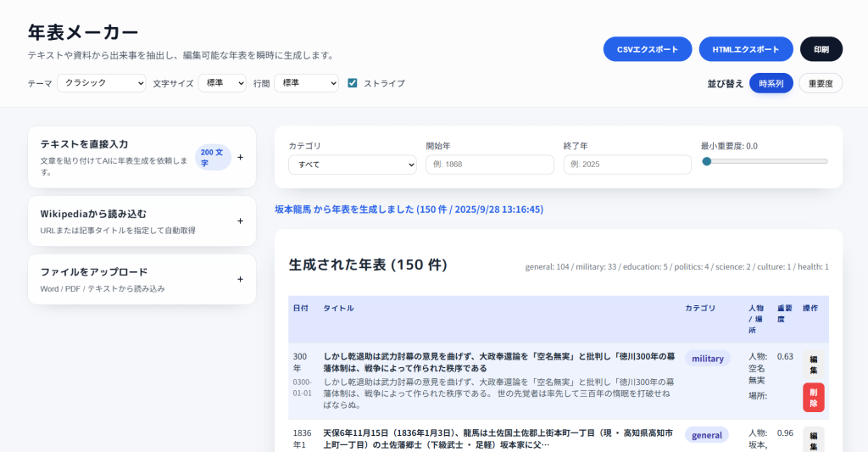Screen dimensions: 868x452
Task: Click the CSVエクスポート button
Action: (648, 49)
